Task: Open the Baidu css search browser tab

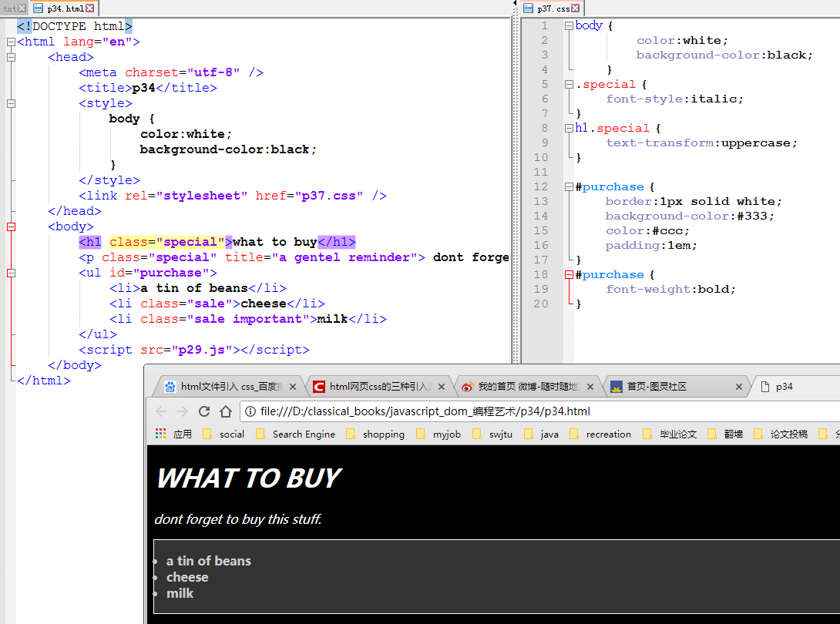Action: (230, 387)
